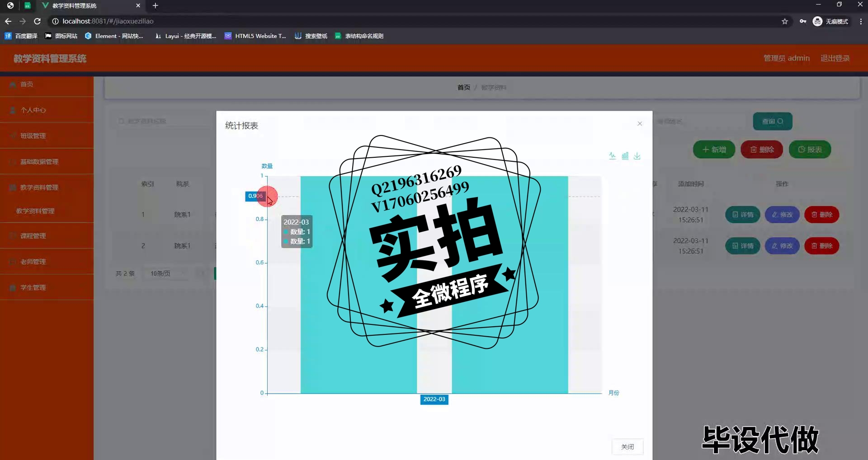
Task: Expand 老师管理 sidebar menu
Action: pyautogui.click(x=47, y=262)
